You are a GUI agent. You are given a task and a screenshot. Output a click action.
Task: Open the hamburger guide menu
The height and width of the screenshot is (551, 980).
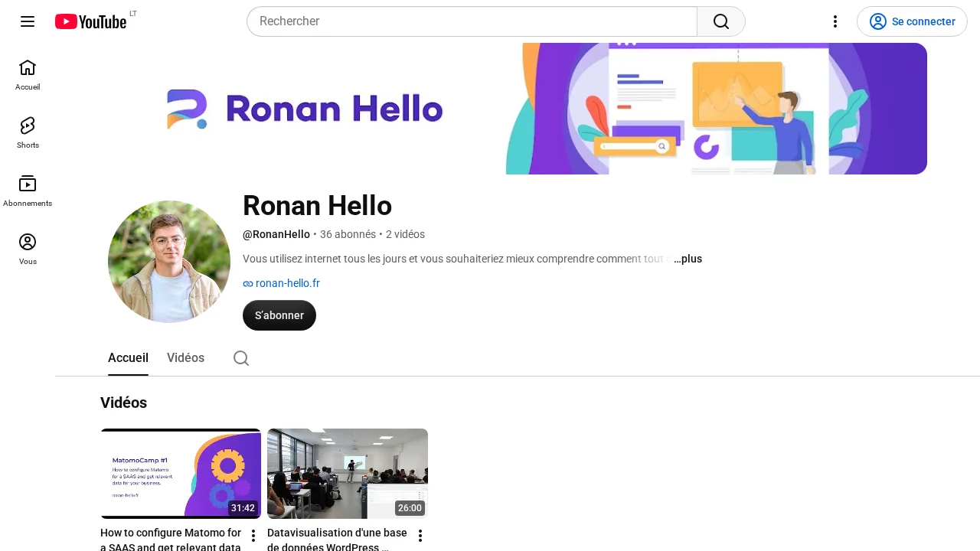tap(28, 21)
